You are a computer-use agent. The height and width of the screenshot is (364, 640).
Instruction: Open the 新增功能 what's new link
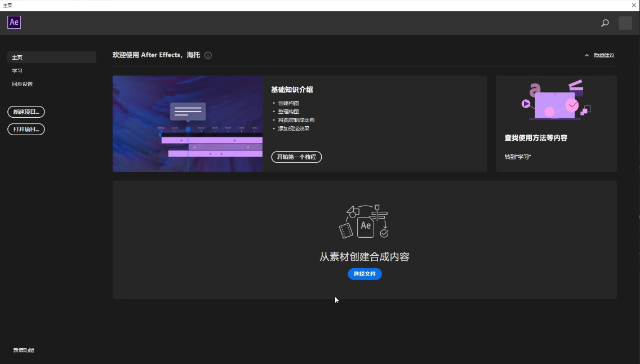[x=24, y=350]
